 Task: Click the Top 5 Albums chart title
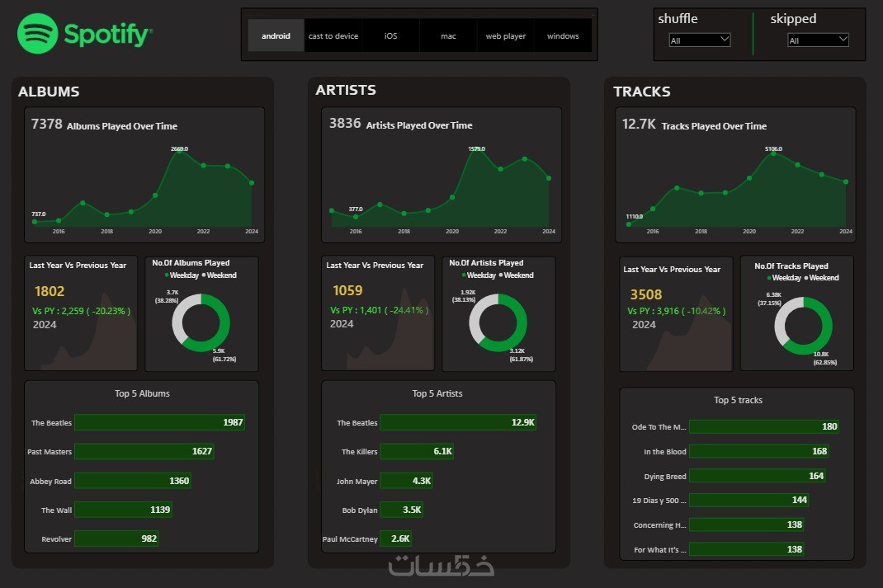coord(142,393)
